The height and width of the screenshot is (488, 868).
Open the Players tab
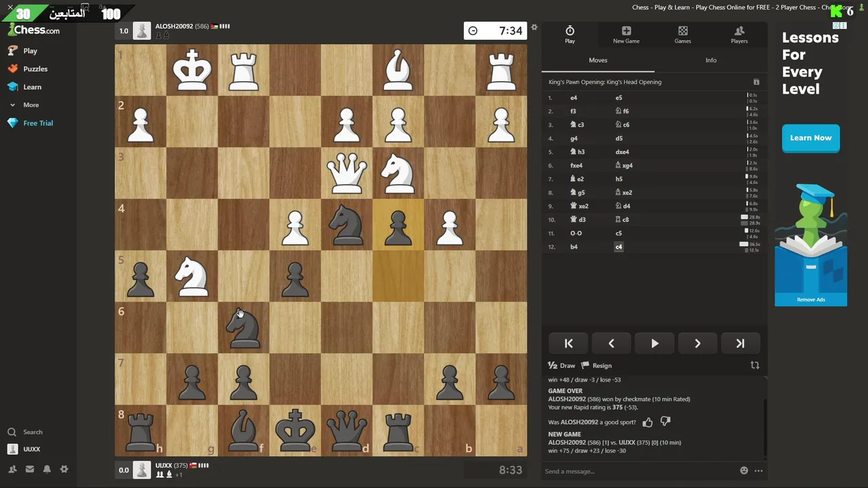[x=739, y=35]
